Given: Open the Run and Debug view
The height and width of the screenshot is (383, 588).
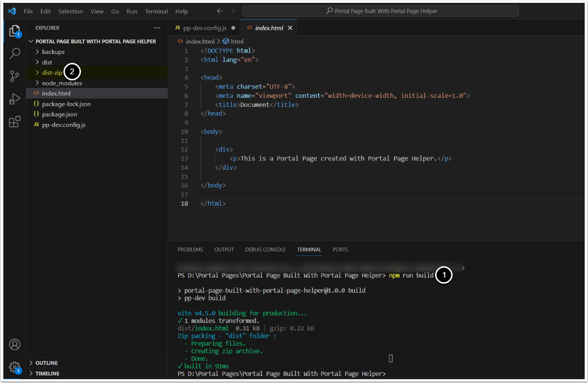Looking at the screenshot, I should tap(15, 99).
